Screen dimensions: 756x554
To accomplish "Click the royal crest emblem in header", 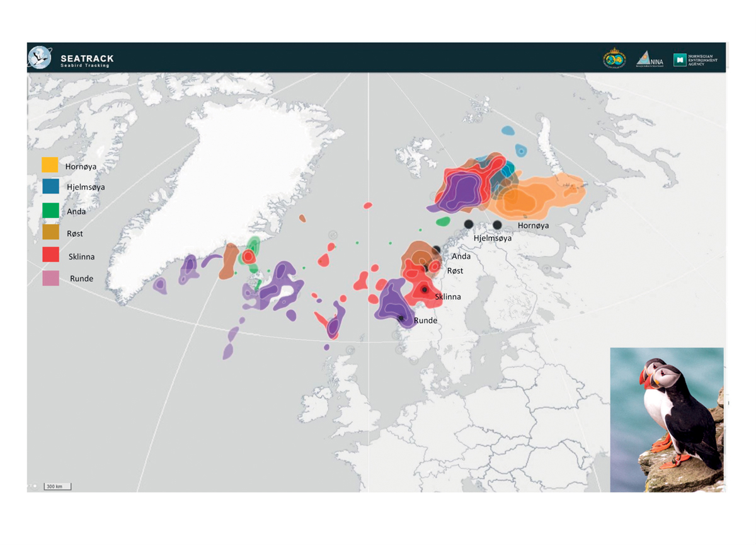I will (614, 59).
